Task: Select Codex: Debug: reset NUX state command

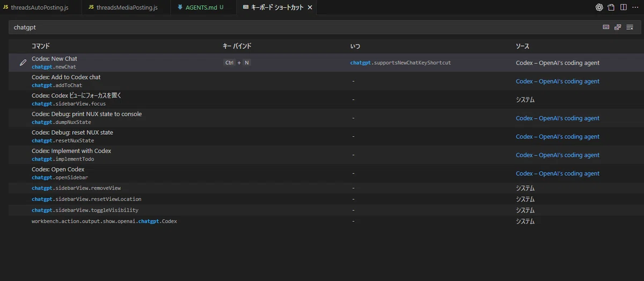Action: click(x=72, y=132)
